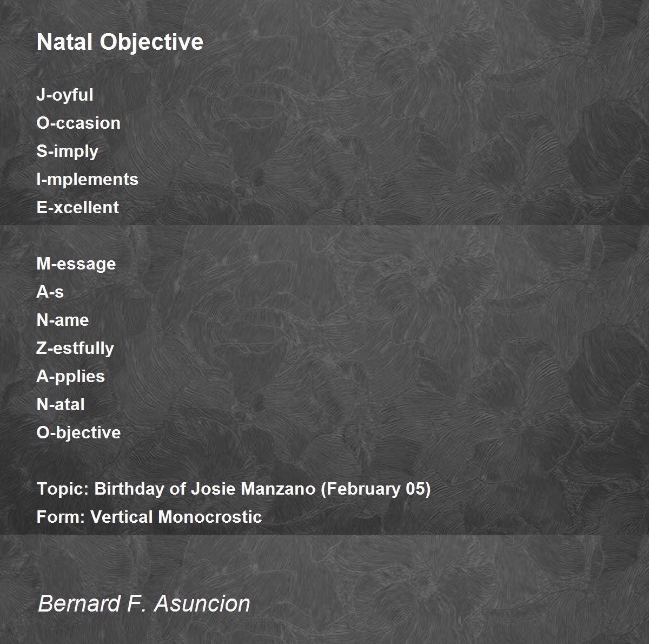Select the Z-estfully line
The width and height of the screenshot is (649, 644).
pyautogui.click(x=75, y=349)
